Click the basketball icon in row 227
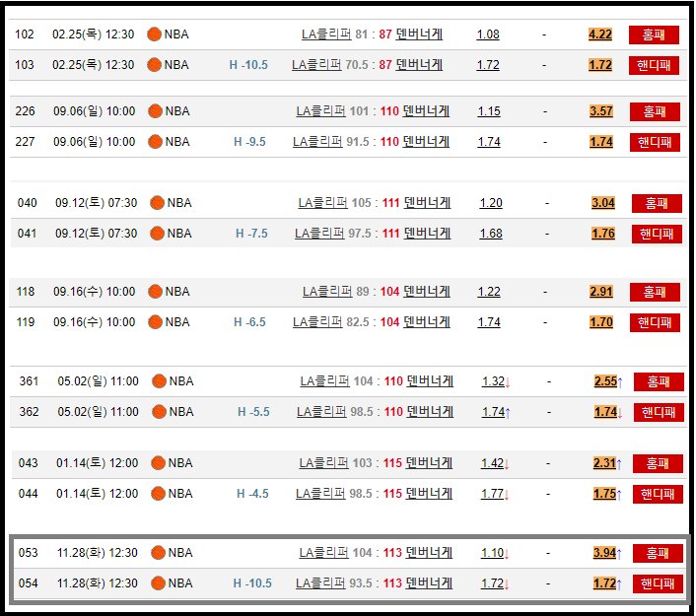The height and width of the screenshot is (616, 696). click(x=155, y=142)
